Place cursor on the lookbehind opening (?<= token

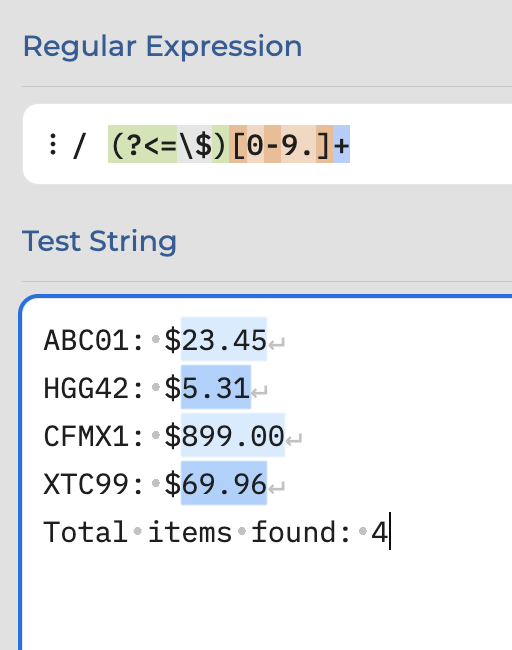(x=143, y=144)
